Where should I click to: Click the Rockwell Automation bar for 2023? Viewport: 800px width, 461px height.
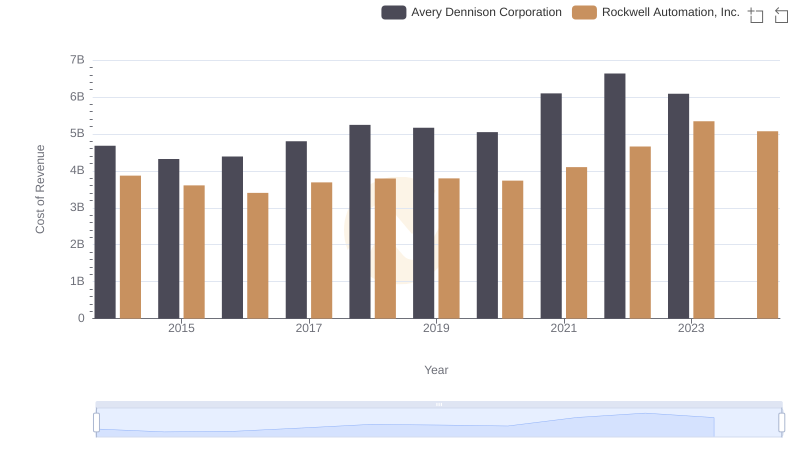point(704,220)
